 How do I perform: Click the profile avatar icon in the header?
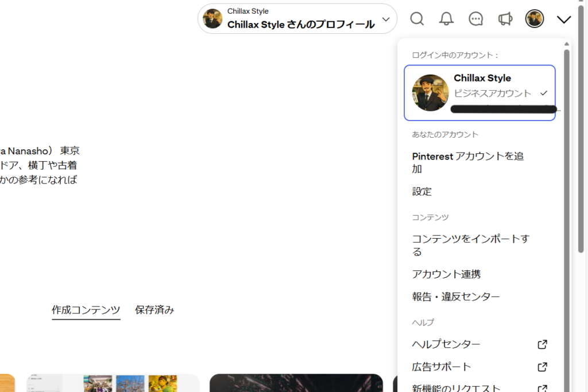tap(534, 18)
